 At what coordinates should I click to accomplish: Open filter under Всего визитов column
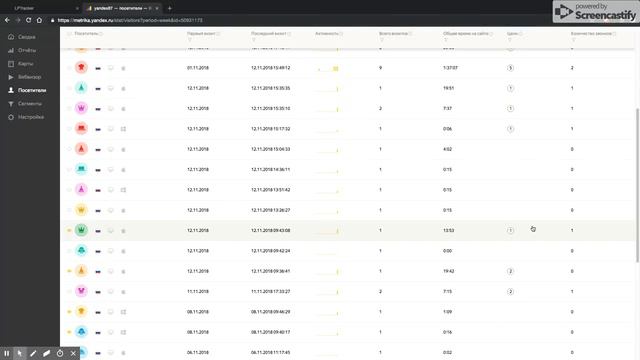(382, 40)
